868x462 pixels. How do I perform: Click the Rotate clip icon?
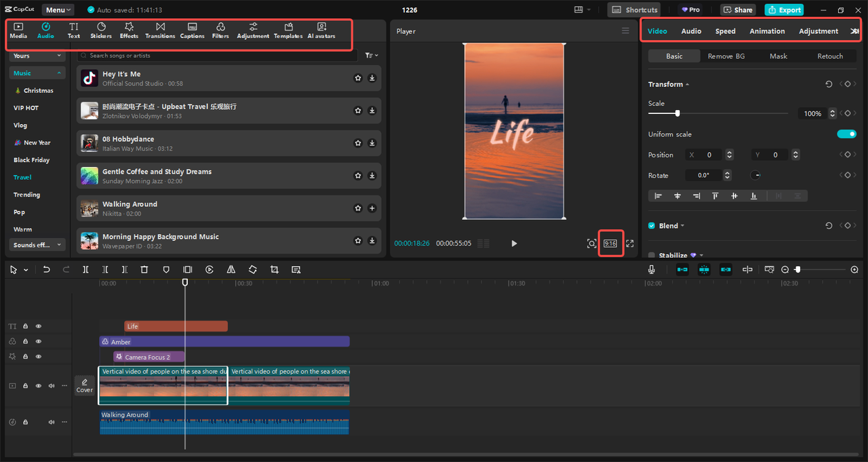coord(253,269)
